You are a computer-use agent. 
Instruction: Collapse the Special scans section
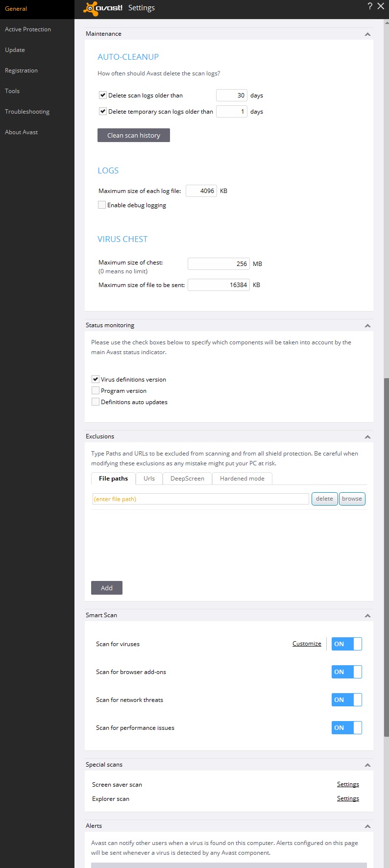point(367,765)
